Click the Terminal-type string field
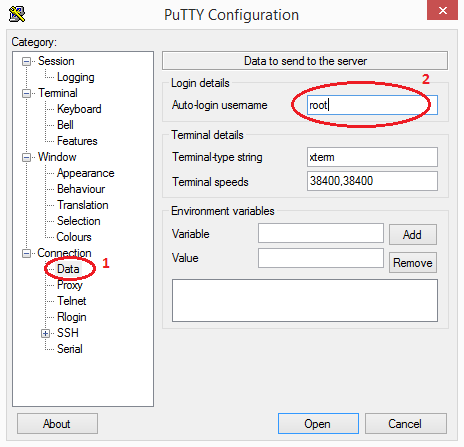This screenshot has height=447, width=464. click(372, 157)
